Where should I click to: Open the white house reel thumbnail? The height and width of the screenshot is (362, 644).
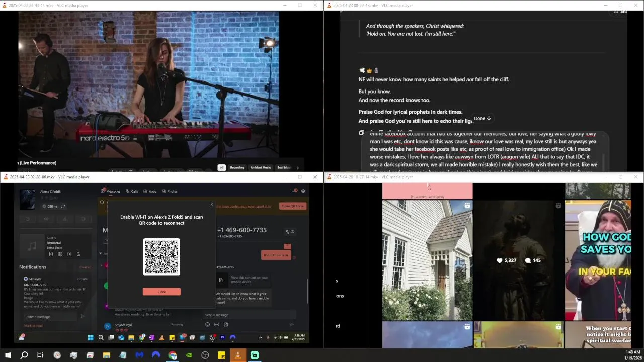point(427,260)
